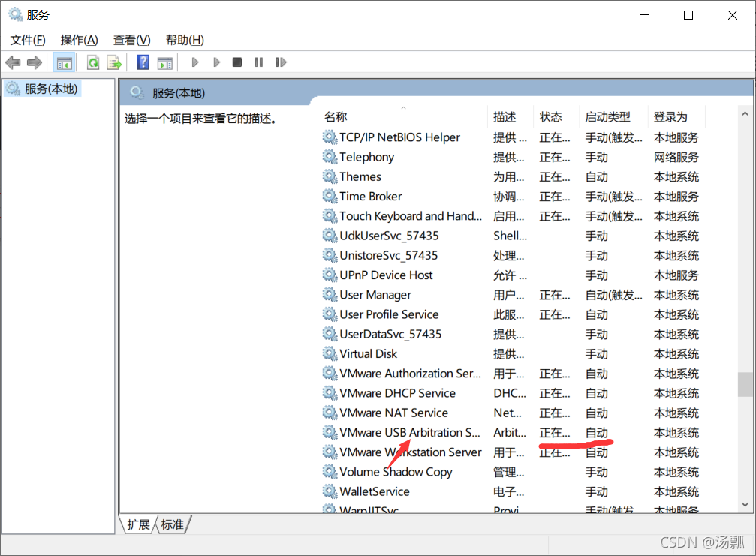Viewport: 756px width, 556px height.
Task: Click the gear icon beside Volume Shadow Copy
Action: (330, 472)
